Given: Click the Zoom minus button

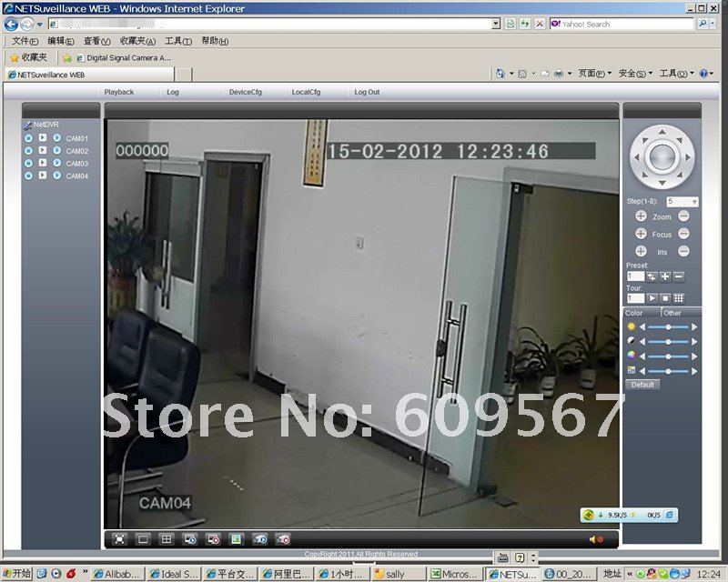Looking at the screenshot, I should (683, 216).
